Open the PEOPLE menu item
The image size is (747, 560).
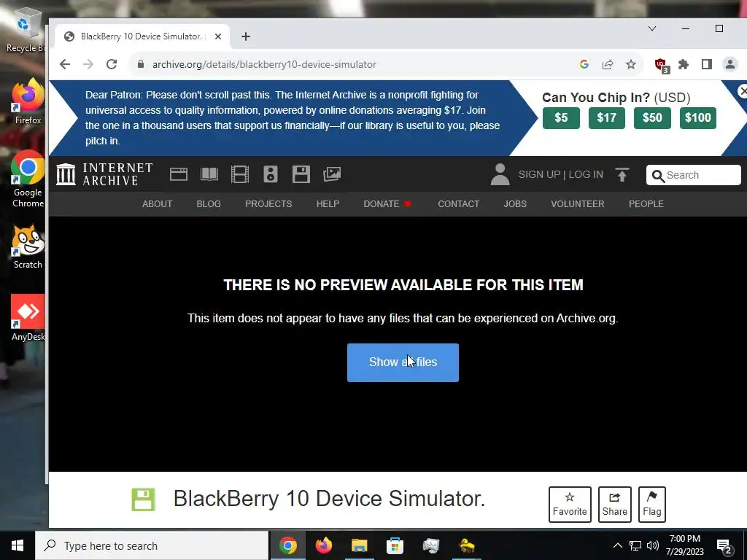click(x=646, y=204)
